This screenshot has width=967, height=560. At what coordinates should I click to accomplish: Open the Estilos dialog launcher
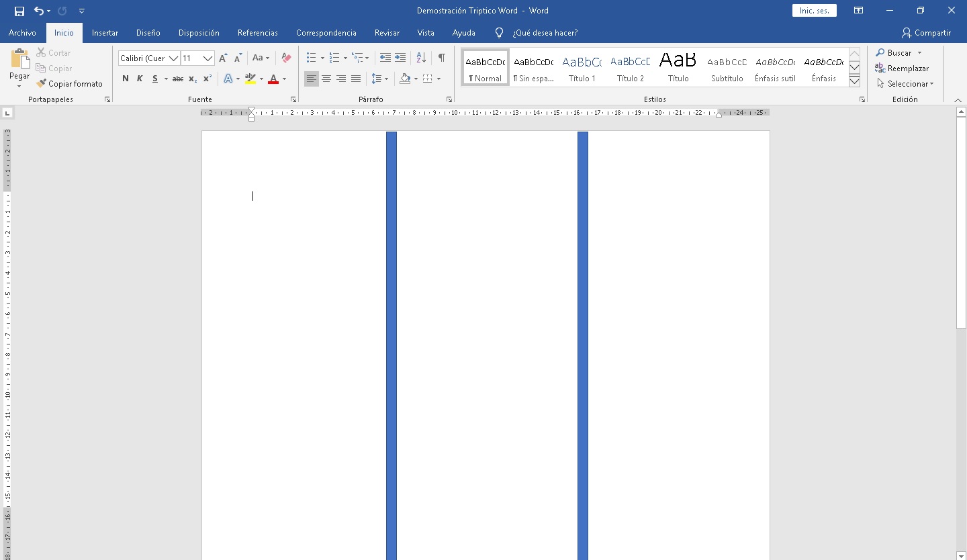(x=862, y=99)
